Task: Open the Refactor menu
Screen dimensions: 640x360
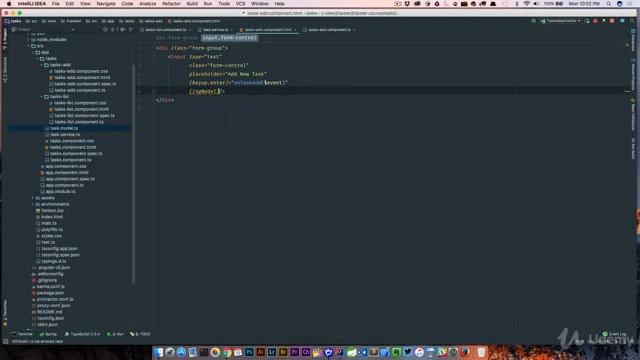Action: click(171, 4)
